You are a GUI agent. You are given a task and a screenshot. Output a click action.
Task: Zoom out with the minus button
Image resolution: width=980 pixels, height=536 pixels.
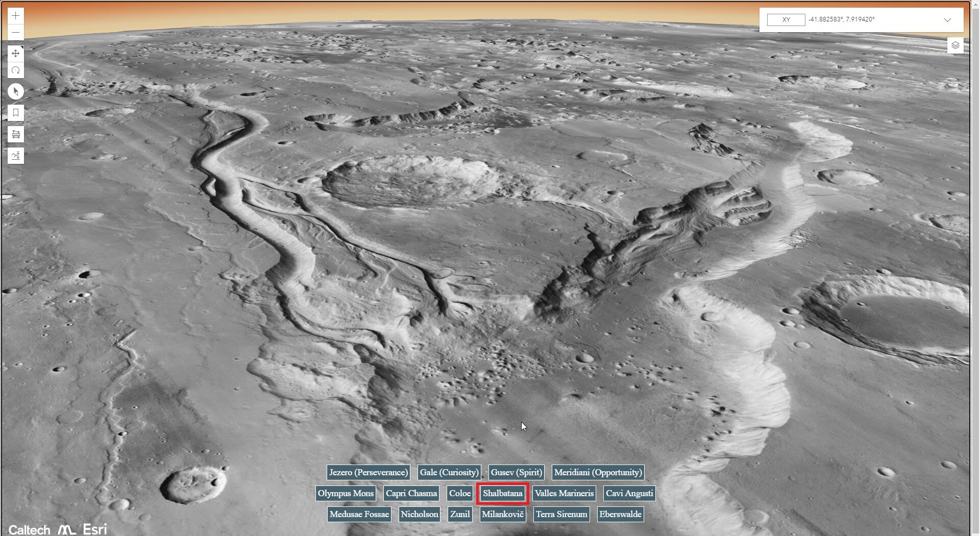(16, 32)
